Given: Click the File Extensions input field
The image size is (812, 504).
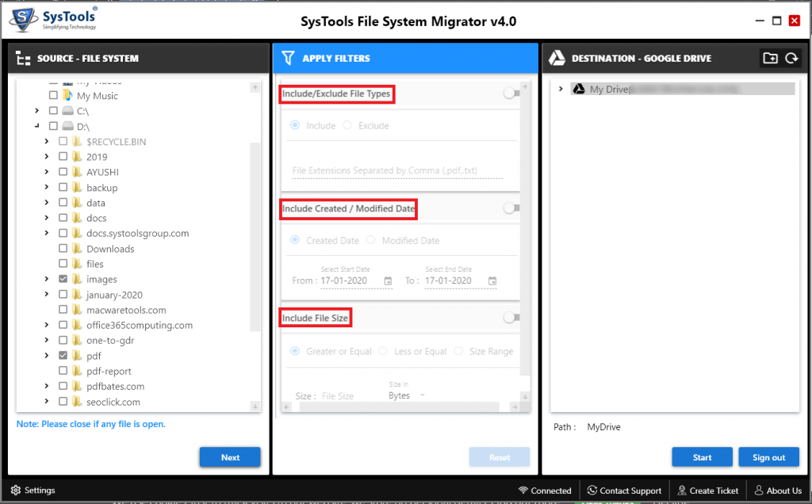Looking at the screenshot, I should pyautogui.click(x=396, y=171).
